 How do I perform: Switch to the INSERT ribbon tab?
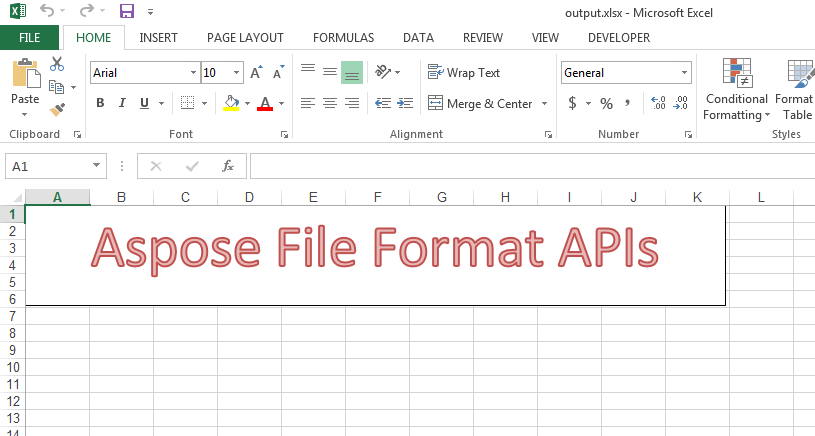point(158,38)
